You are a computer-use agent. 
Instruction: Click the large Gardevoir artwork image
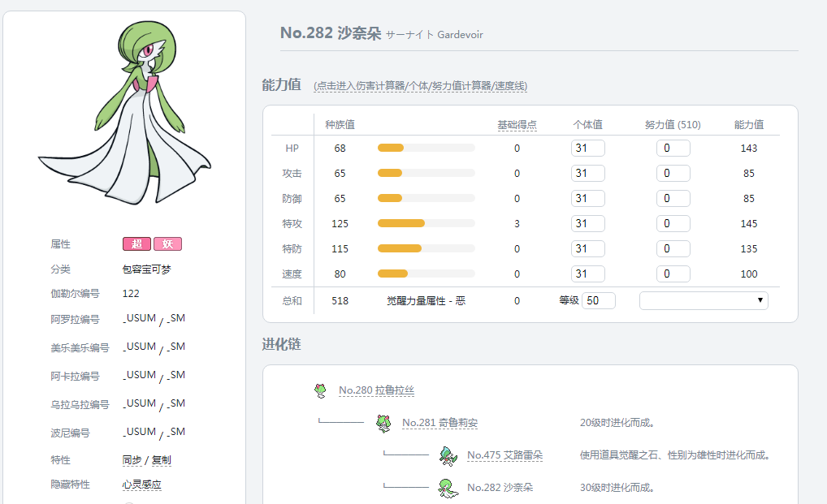click(x=125, y=112)
